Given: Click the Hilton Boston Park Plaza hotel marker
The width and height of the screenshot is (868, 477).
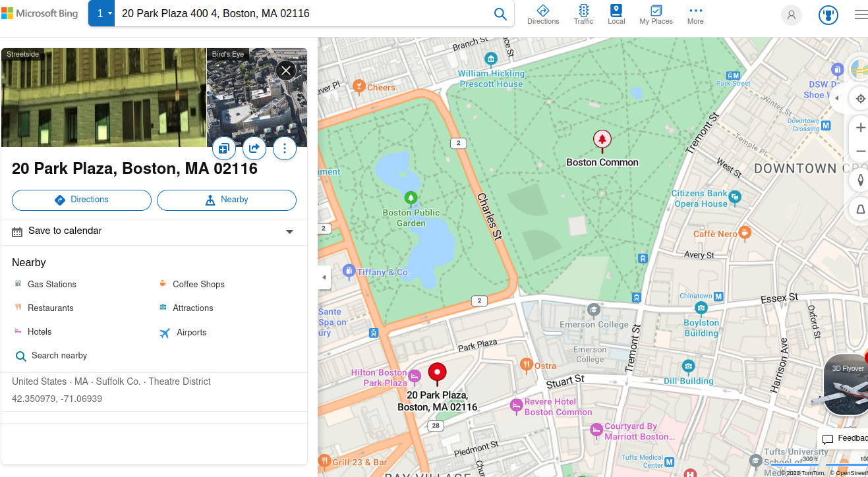Looking at the screenshot, I should (415, 376).
